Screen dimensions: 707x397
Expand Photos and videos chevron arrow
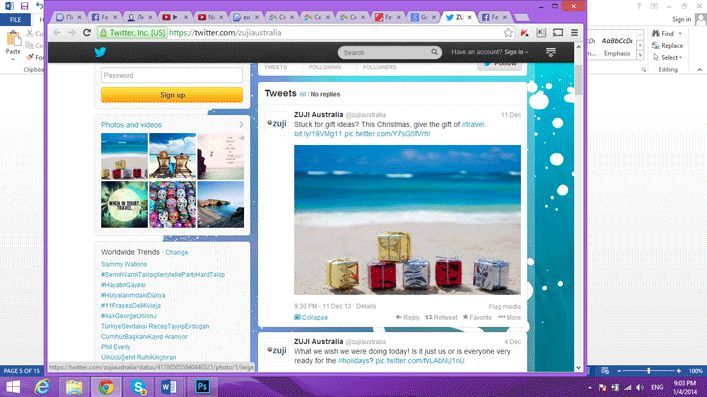241,125
